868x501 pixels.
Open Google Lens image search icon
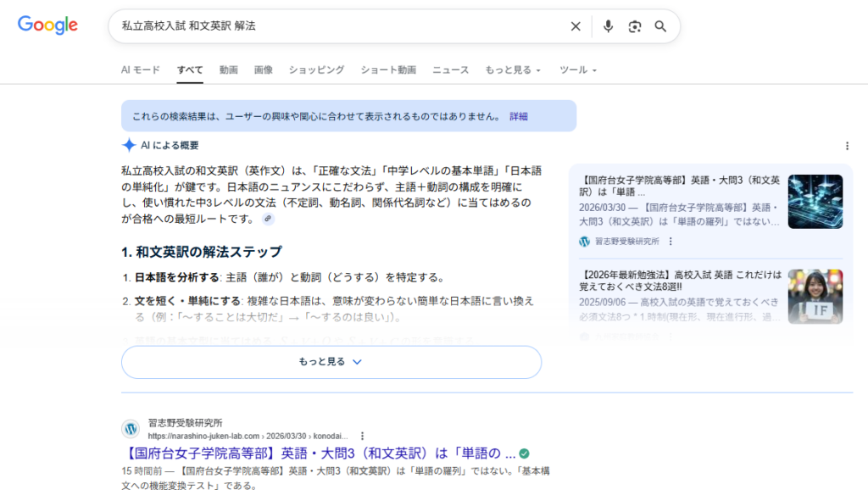click(x=634, y=26)
